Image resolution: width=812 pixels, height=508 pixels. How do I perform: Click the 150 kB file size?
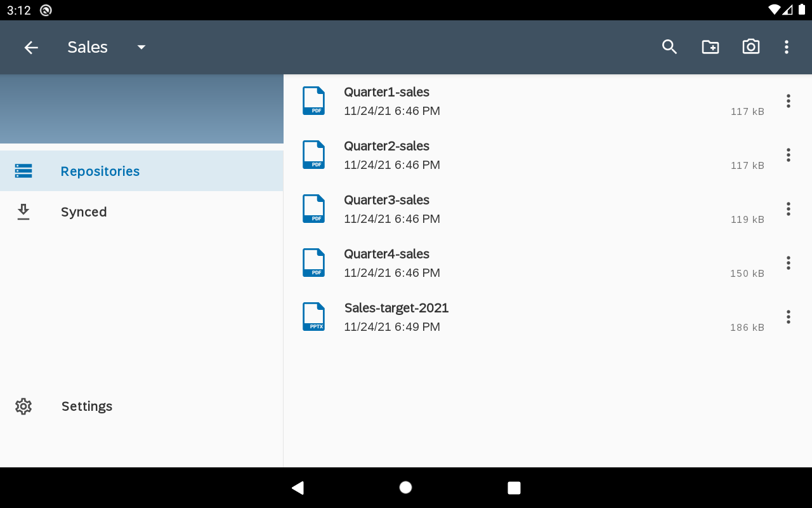(747, 274)
